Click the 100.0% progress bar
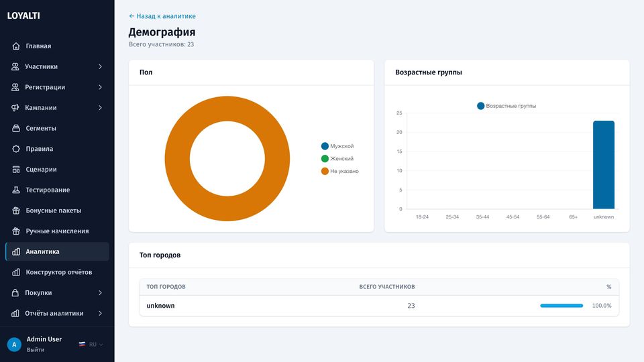This screenshot has height=362, width=644. pyautogui.click(x=561, y=306)
